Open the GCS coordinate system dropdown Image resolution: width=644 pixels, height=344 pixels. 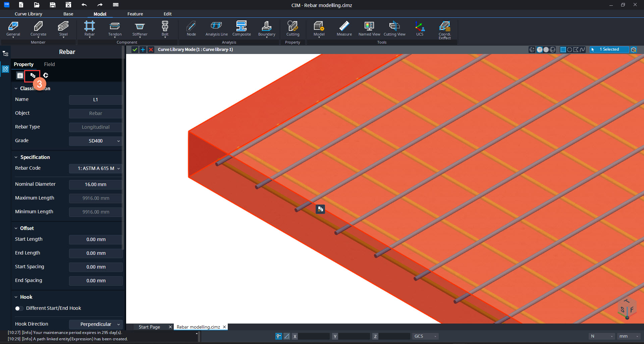click(x=425, y=336)
